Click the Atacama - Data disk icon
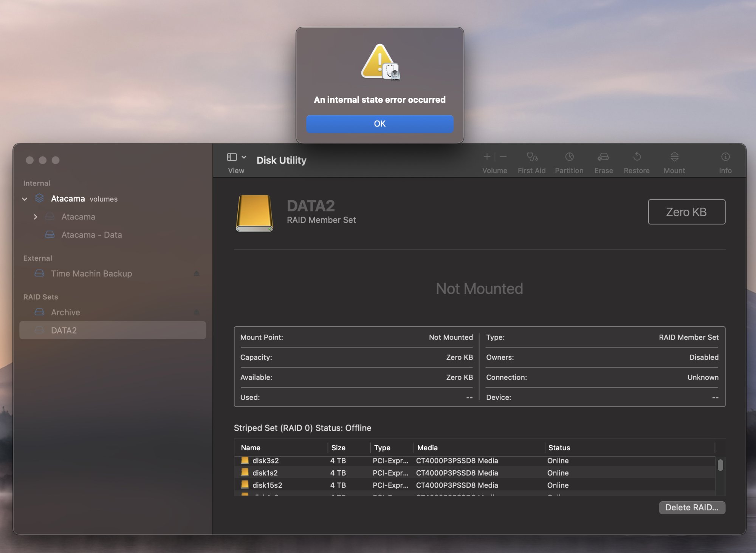The width and height of the screenshot is (756, 553). coord(50,235)
